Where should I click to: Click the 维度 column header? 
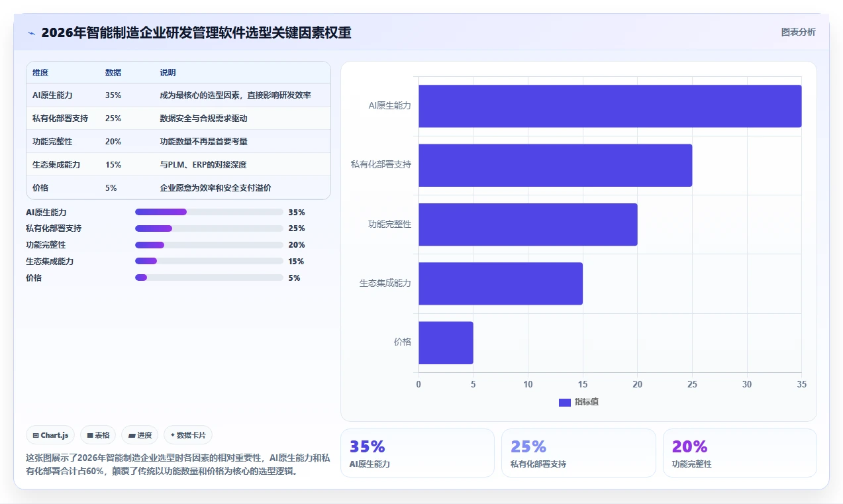point(40,72)
